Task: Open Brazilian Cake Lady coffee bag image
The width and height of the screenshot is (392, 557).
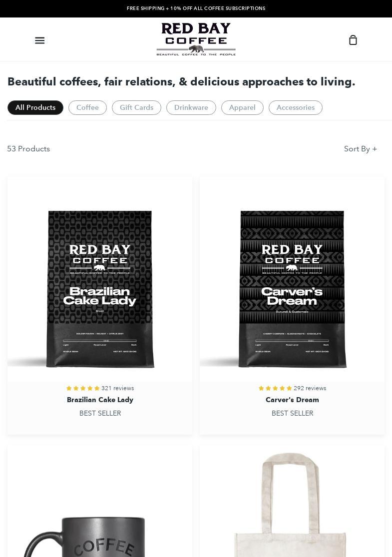Action: pyautogui.click(x=100, y=289)
